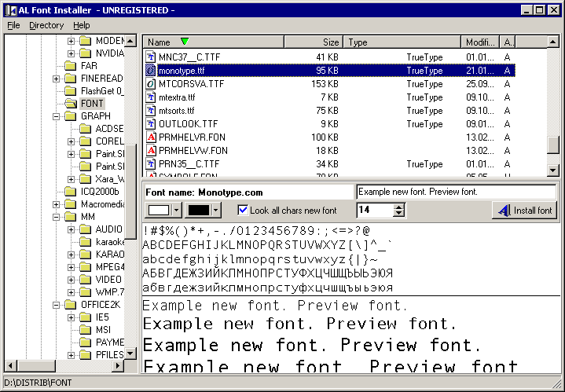
Task: Decrease the font size with down spinner
Action: [398, 214]
